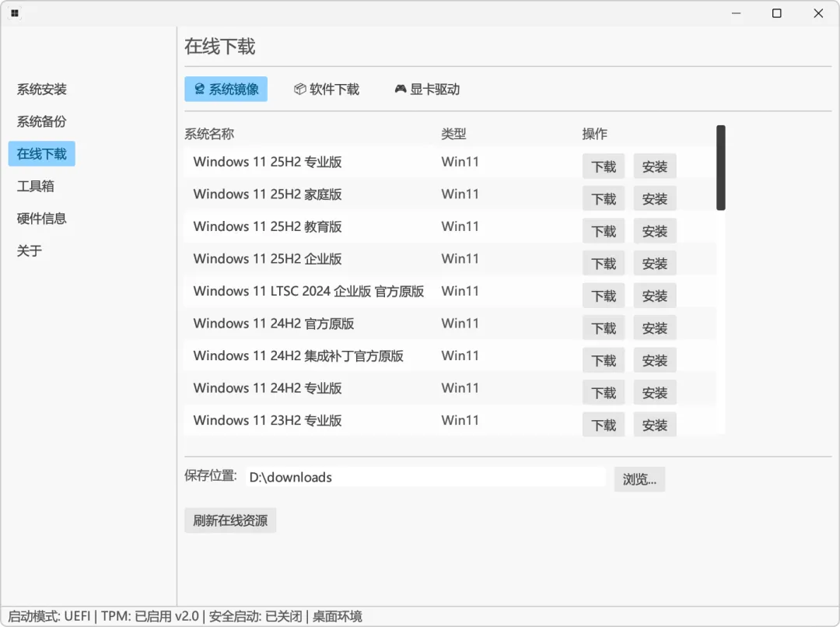Download Windows 11 24H2 集成补丁官方原版
840x627 pixels.
pos(604,361)
